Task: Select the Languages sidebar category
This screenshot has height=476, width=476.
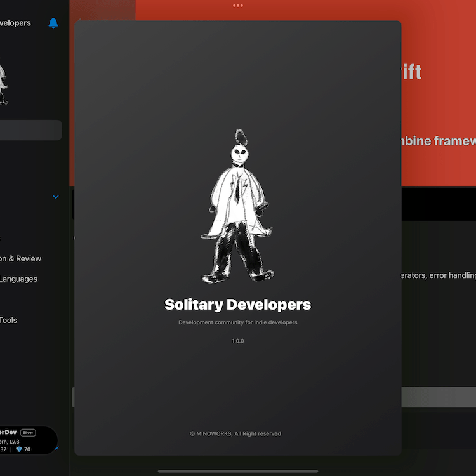Action: (18, 279)
